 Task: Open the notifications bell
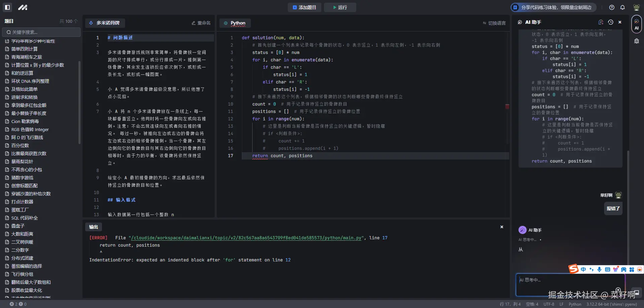[x=623, y=7]
